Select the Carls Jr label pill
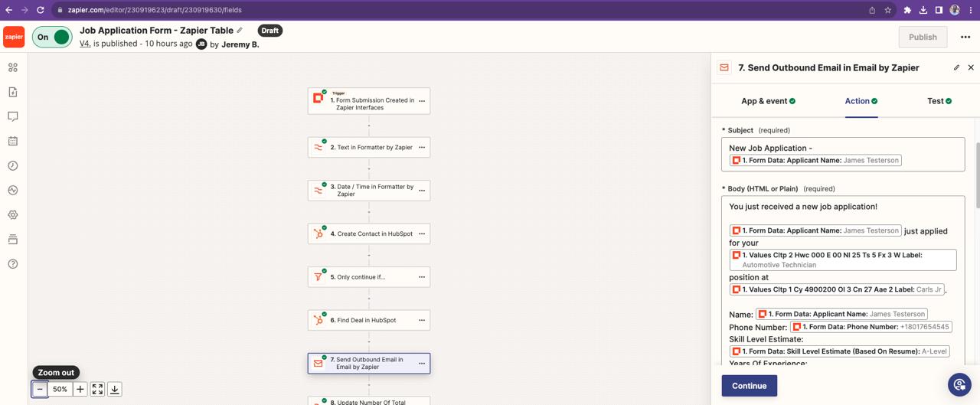 click(838, 289)
